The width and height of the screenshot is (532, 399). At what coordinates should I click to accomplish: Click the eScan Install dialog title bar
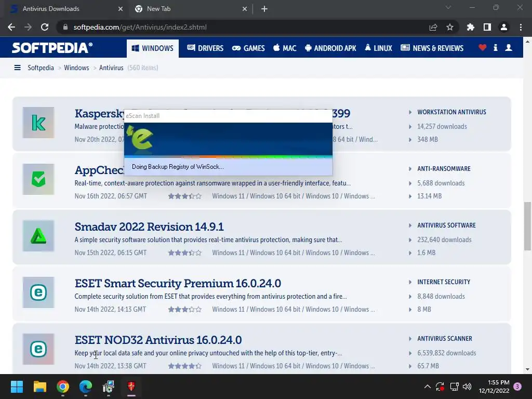(229, 116)
